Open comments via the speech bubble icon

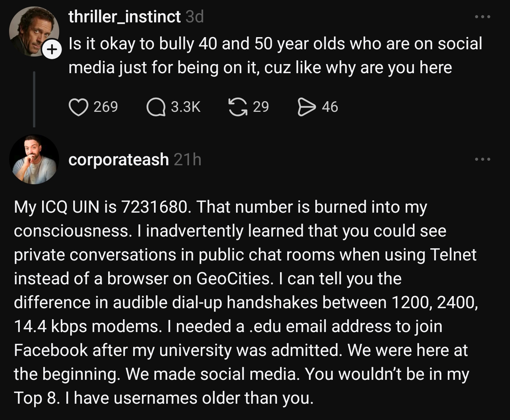pos(156,107)
